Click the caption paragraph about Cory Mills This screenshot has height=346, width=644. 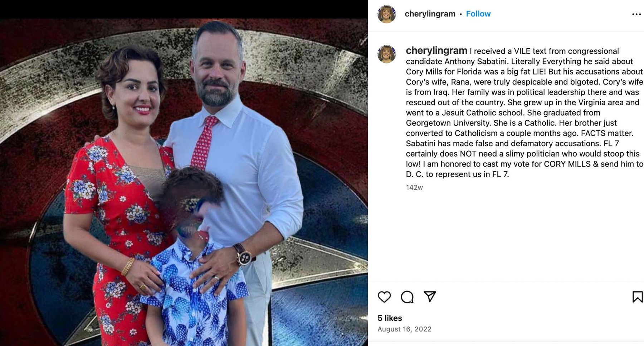(524, 112)
